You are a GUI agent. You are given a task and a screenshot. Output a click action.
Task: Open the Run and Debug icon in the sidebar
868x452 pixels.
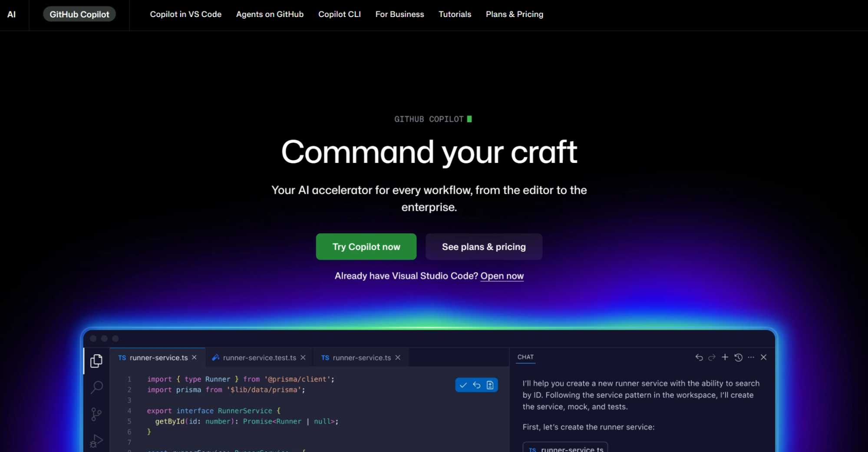pyautogui.click(x=96, y=441)
